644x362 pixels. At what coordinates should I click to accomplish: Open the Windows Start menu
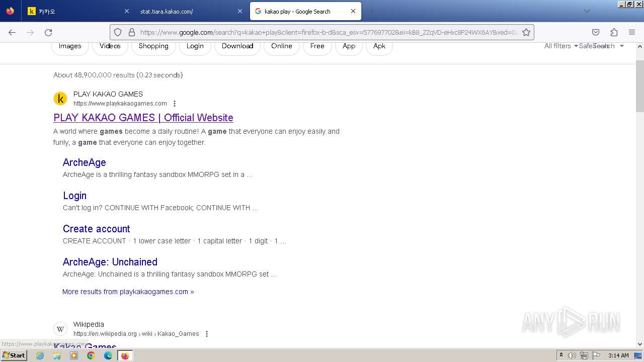point(14,355)
